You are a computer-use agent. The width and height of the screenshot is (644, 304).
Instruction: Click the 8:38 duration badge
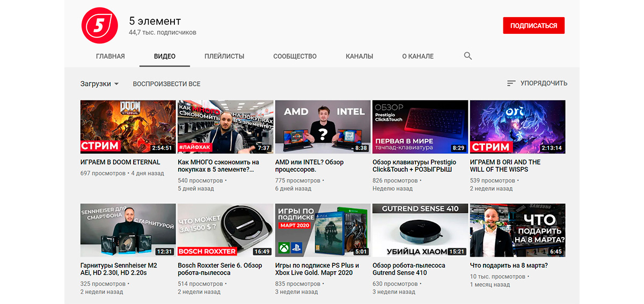pos(361,148)
